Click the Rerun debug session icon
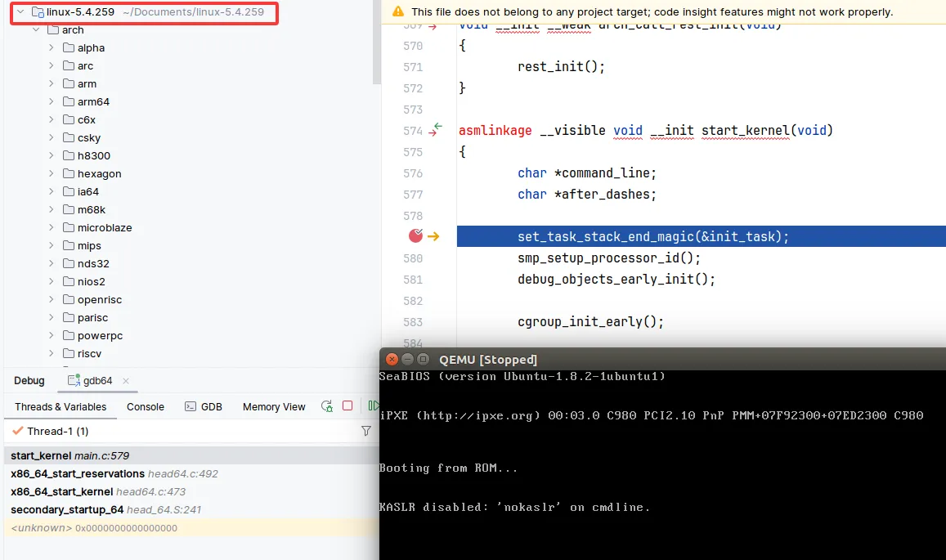 [327, 406]
